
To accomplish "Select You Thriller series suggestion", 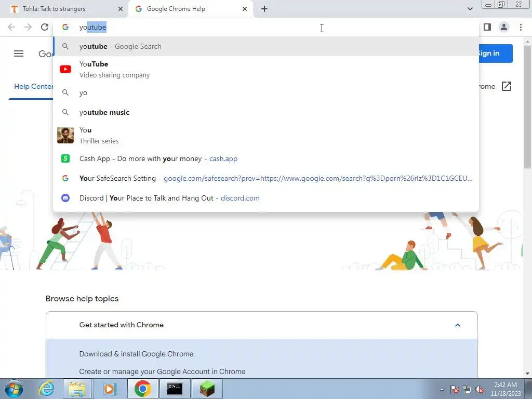I will tap(266, 135).
